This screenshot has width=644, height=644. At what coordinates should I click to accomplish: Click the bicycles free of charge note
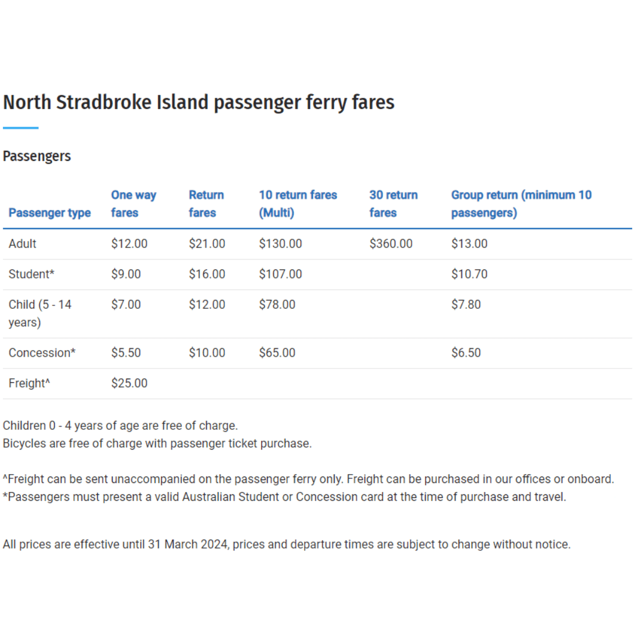[x=157, y=444]
